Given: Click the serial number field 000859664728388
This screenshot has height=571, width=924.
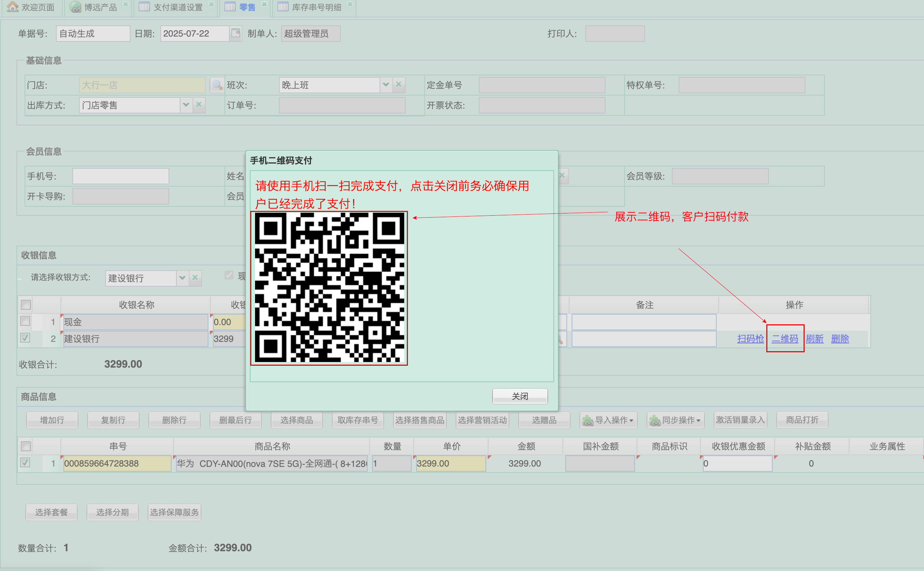Looking at the screenshot, I should pos(117,464).
